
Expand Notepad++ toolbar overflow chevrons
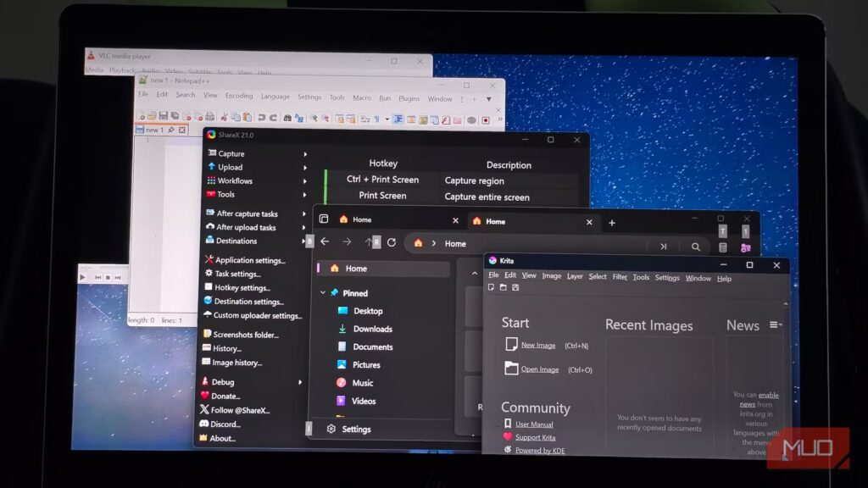click(x=500, y=119)
